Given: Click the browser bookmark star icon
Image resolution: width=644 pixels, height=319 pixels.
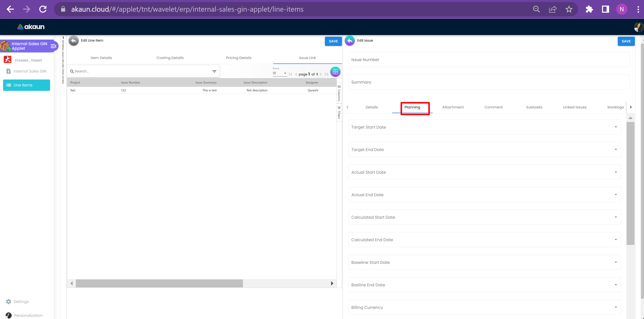Looking at the screenshot, I should (569, 9).
